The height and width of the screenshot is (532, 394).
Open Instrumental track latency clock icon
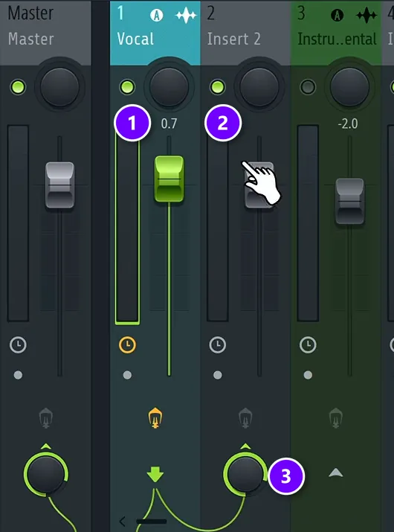pyautogui.click(x=308, y=345)
